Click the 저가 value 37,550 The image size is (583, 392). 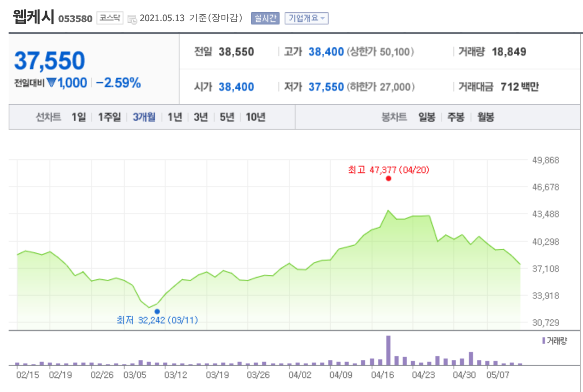coord(326,87)
